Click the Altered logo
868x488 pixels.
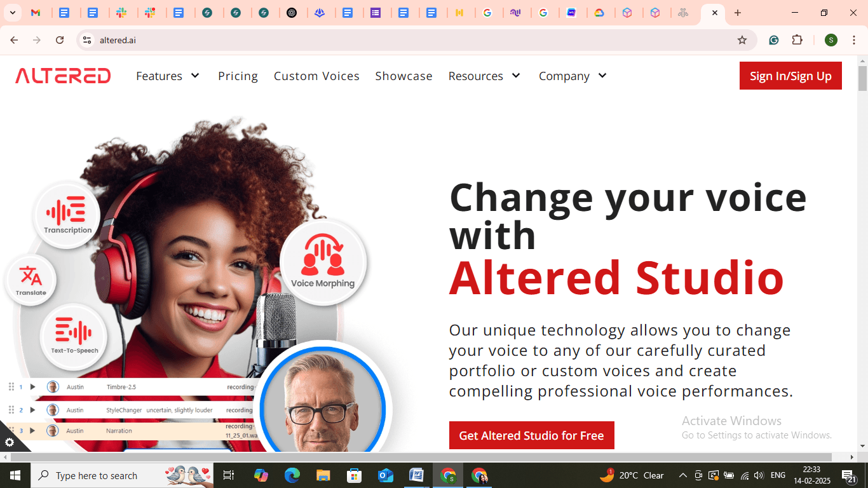tap(63, 76)
